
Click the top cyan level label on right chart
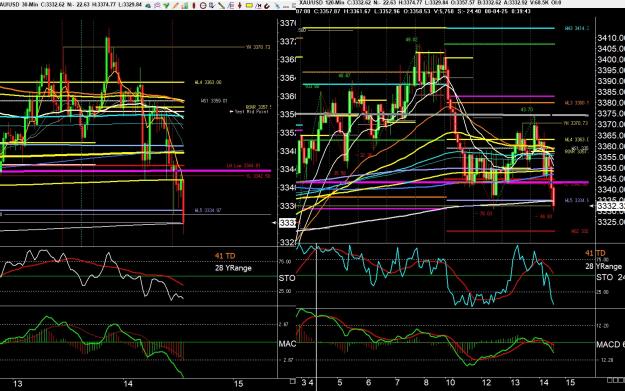(577, 28)
